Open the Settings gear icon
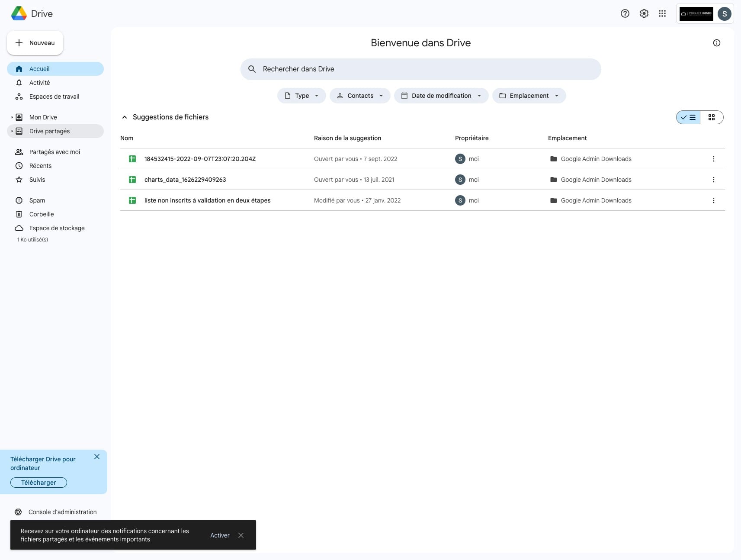Image resolution: width=741 pixels, height=560 pixels. pyautogui.click(x=644, y=13)
